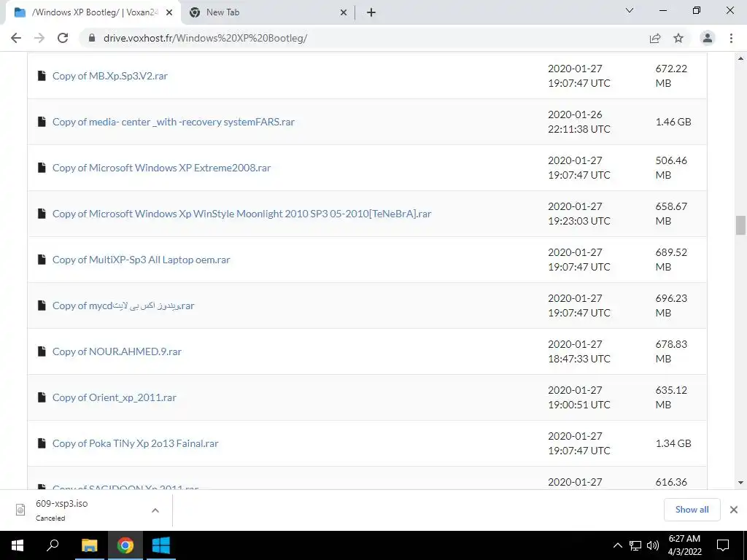The height and width of the screenshot is (560, 747).
Task: Open File Explorer from the taskbar
Action: pos(89,545)
